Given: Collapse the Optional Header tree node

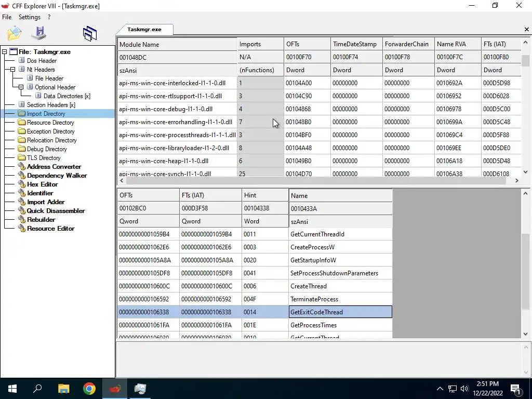Looking at the screenshot, I should 21,87.
